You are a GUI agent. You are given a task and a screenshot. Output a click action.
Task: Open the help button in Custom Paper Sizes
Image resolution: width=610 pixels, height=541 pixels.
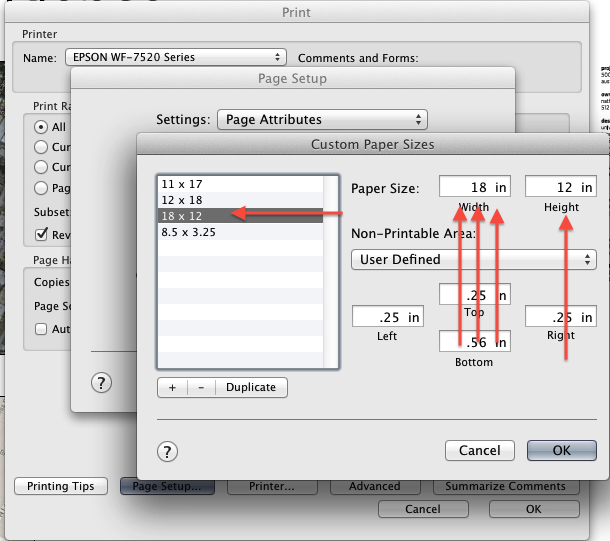167,452
